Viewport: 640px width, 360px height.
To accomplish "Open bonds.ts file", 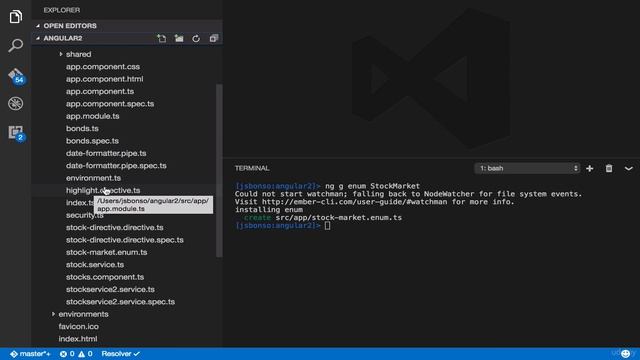I will 82,128.
